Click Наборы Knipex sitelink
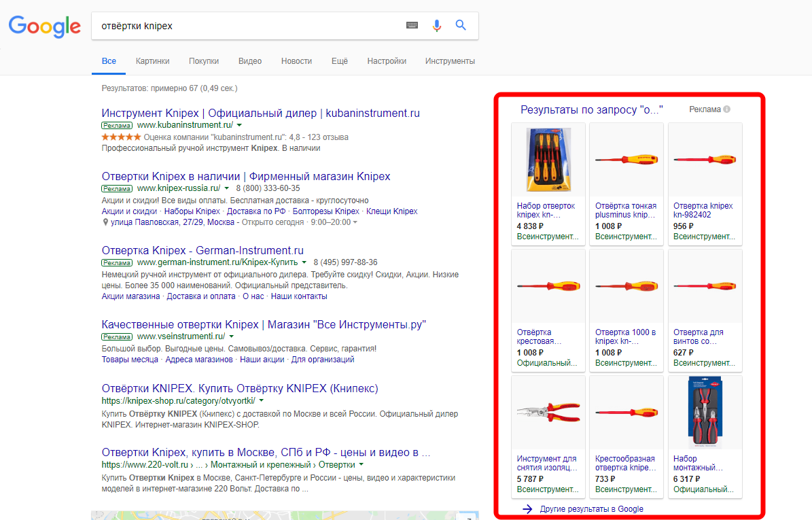Viewport: 812px width, 520px height. pos(192,211)
